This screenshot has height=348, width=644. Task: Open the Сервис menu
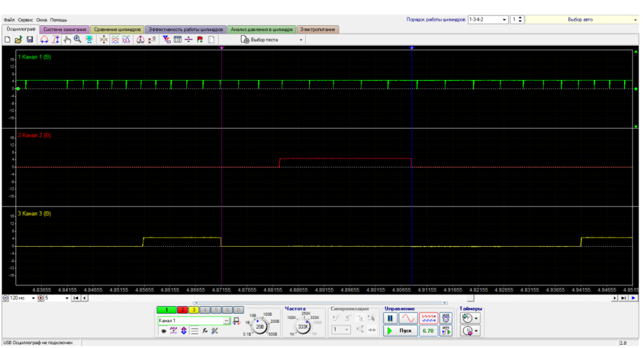(x=26, y=20)
